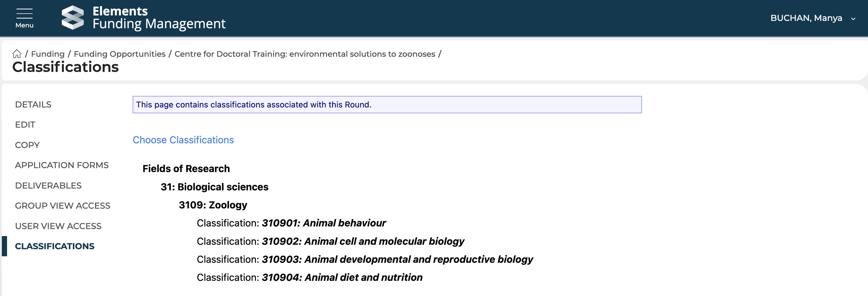This screenshot has height=296, width=868.
Task: Navigate to Funding Opportunities breadcrumb
Action: click(x=119, y=54)
